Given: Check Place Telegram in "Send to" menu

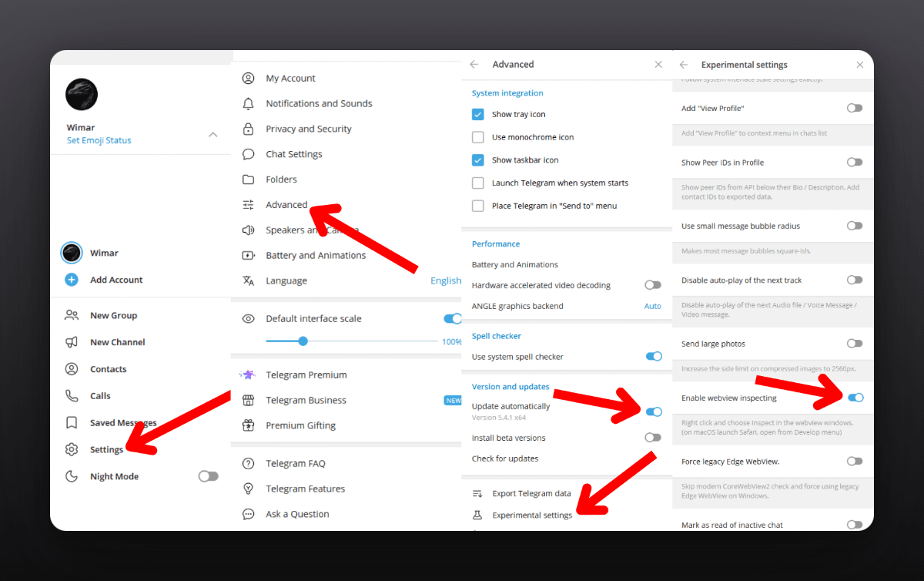Looking at the screenshot, I should point(477,206).
